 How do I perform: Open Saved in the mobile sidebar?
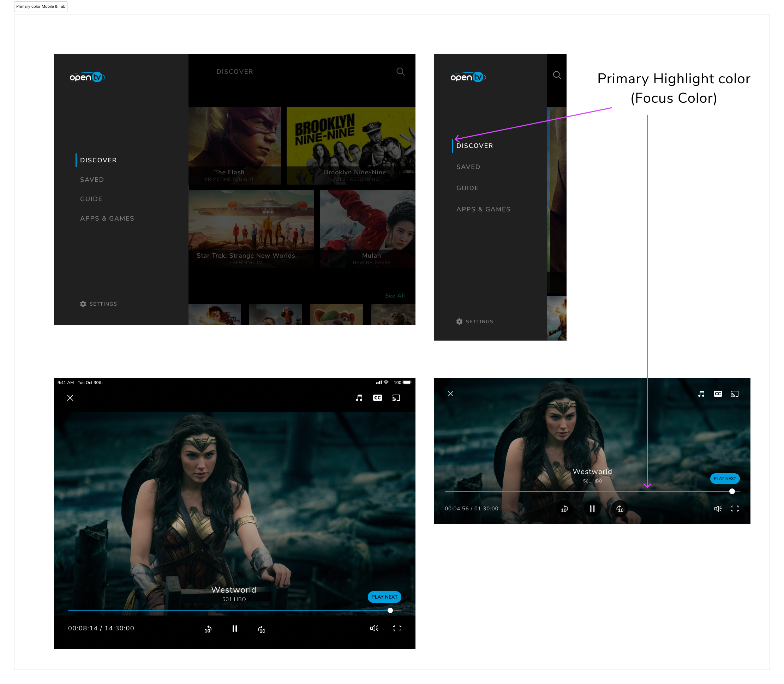(x=468, y=167)
